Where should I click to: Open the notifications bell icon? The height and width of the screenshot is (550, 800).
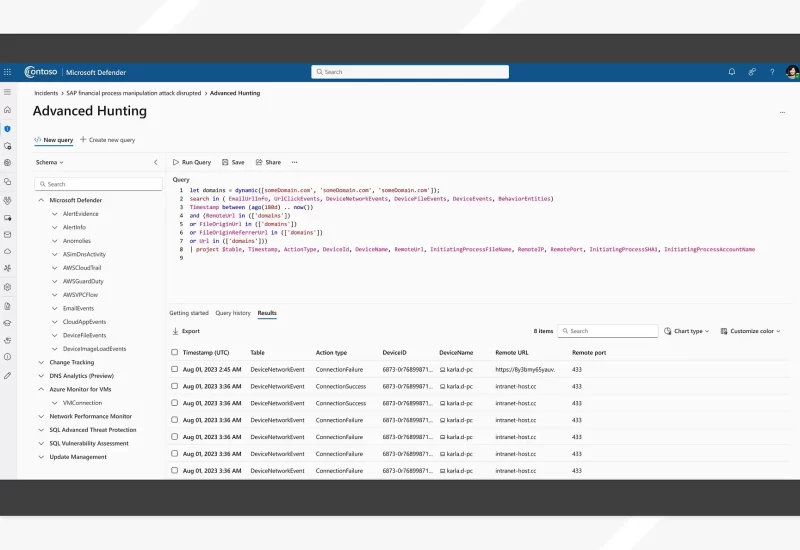tap(732, 72)
